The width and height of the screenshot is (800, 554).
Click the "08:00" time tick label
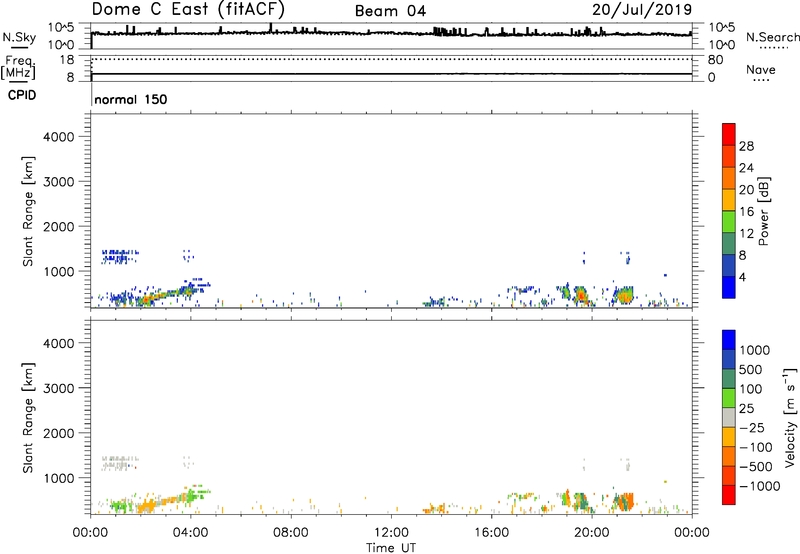pos(291,533)
